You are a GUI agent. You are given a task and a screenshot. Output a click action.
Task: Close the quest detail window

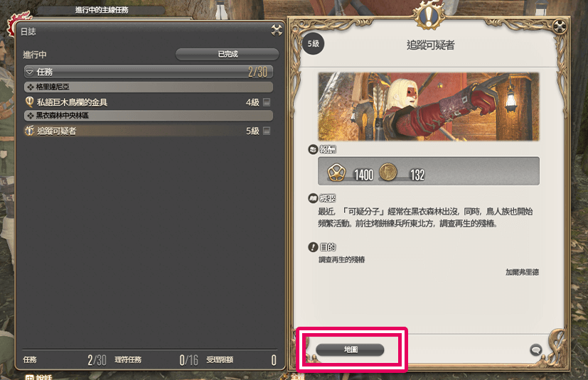tap(559, 26)
